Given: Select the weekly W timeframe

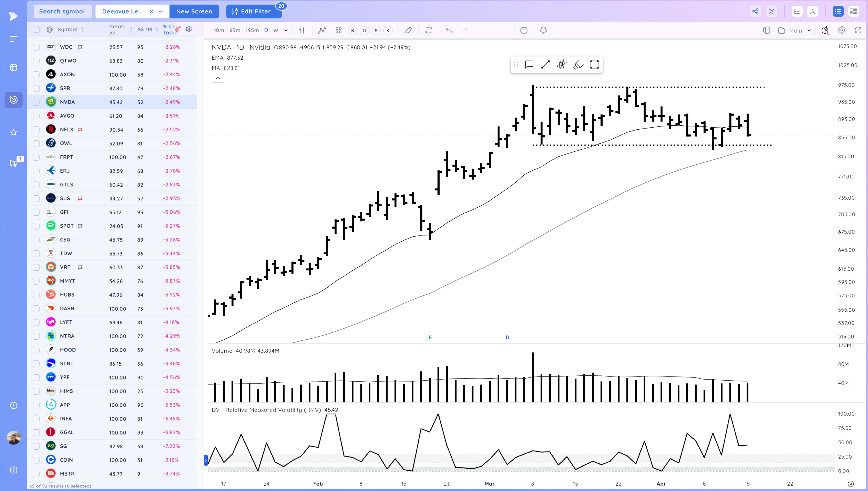Looking at the screenshot, I should point(276,30).
